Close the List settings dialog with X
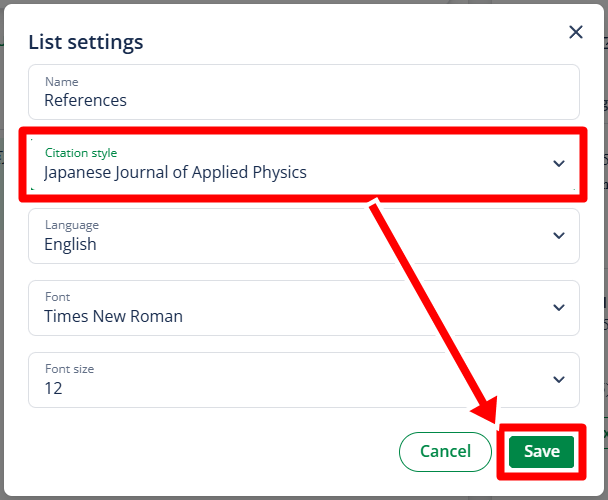 (x=576, y=32)
